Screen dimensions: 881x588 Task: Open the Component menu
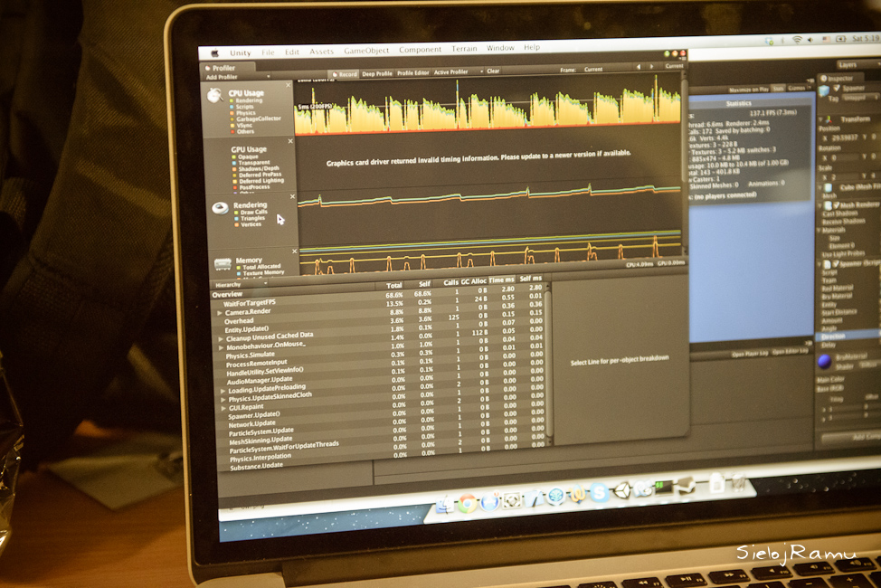pos(421,50)
